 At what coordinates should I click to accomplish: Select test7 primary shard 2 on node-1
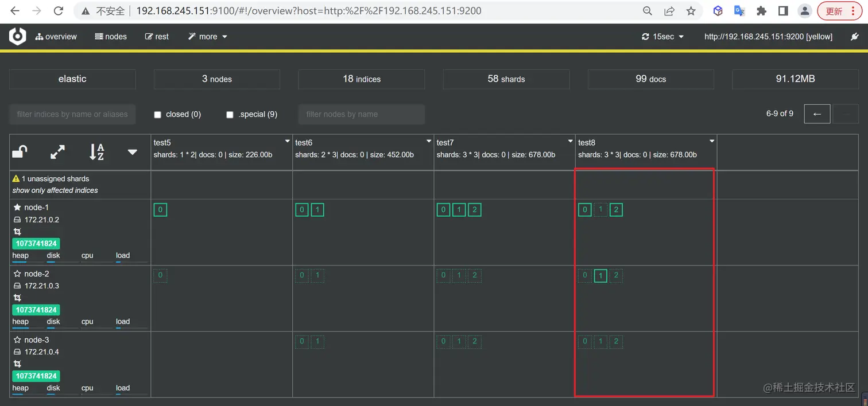coord(475,210)
